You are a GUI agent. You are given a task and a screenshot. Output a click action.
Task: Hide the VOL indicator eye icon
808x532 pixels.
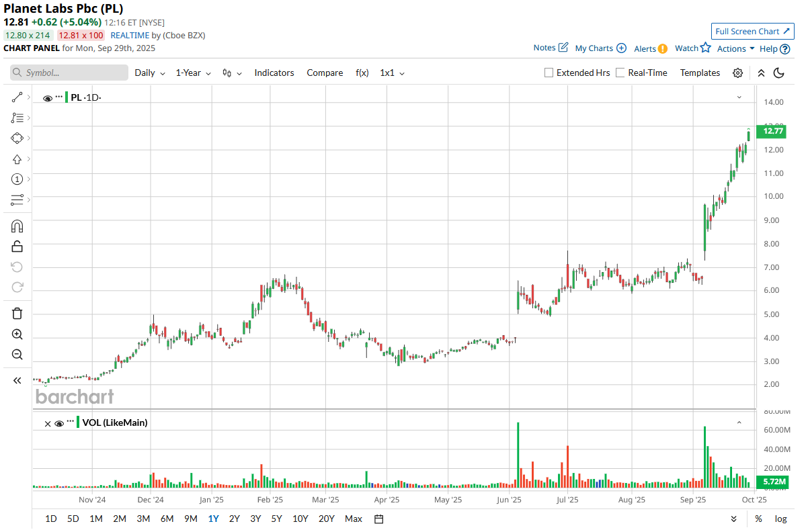coord(59,423)
